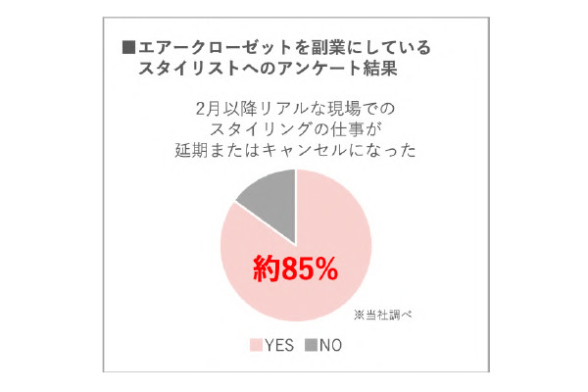This screenshot has height=392, width=588.
Task: Click the gray NO legend swatch
Action: pos(312,345)
